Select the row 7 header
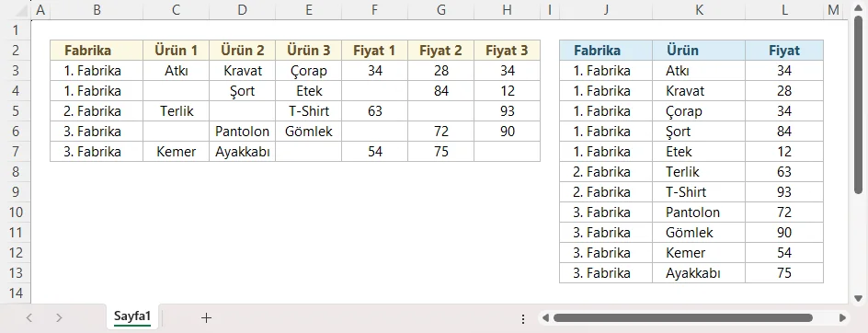 (16, 152)
